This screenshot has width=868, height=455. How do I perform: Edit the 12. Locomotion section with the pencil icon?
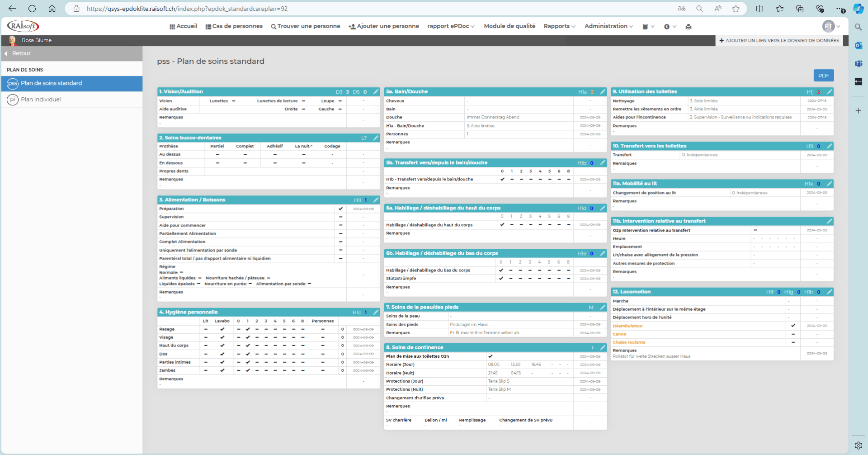click(x=830, y=292)
